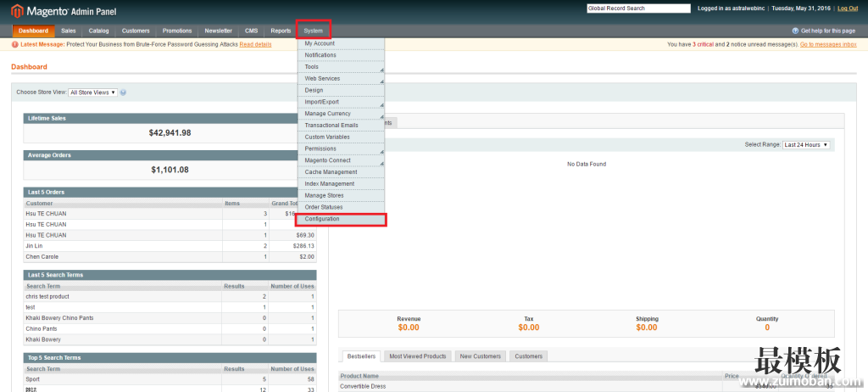
Task: Select Configuration from System menu
Action: coord(342,219)
